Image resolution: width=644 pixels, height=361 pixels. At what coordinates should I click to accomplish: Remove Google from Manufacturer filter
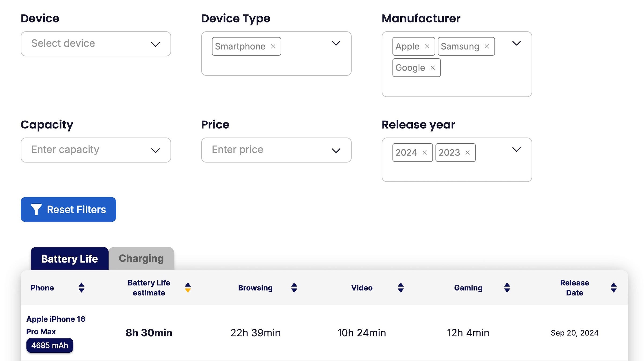tap(433, 67)
